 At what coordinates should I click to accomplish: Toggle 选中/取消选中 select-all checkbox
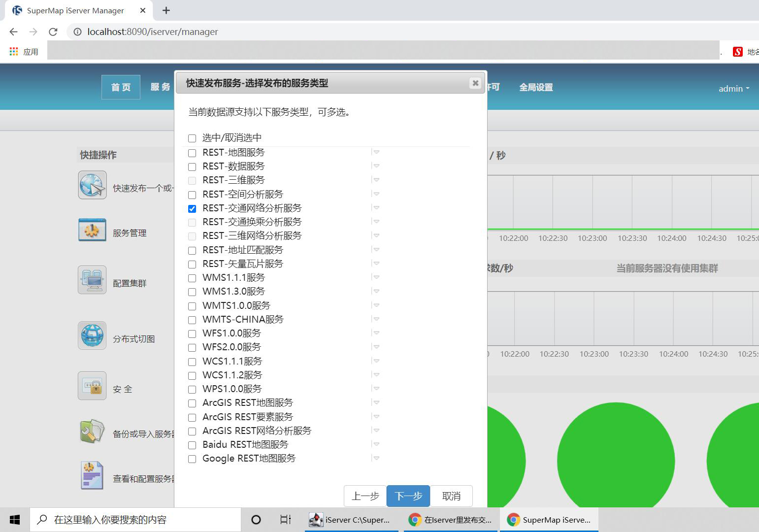tap(192, 138)
